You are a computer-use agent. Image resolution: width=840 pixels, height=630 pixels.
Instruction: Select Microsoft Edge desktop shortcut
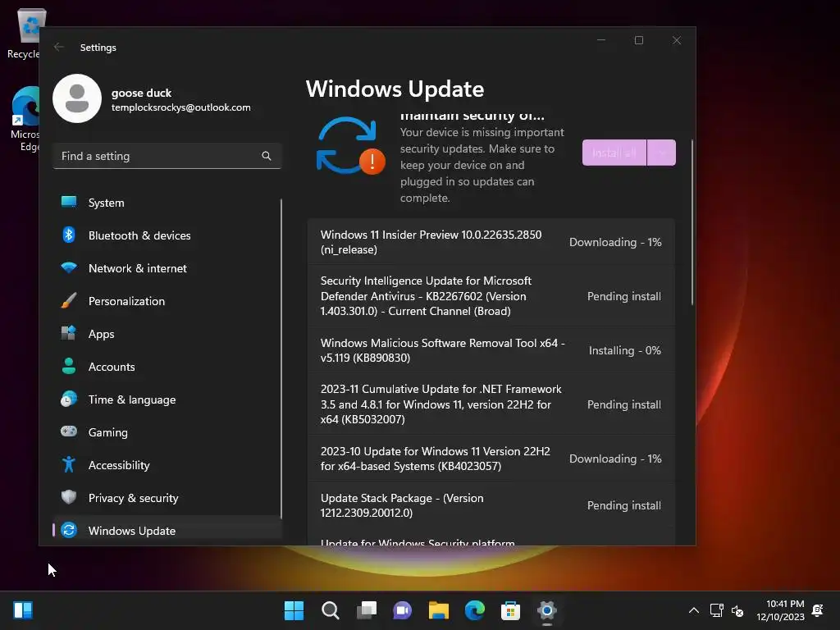tap(25, 119)
